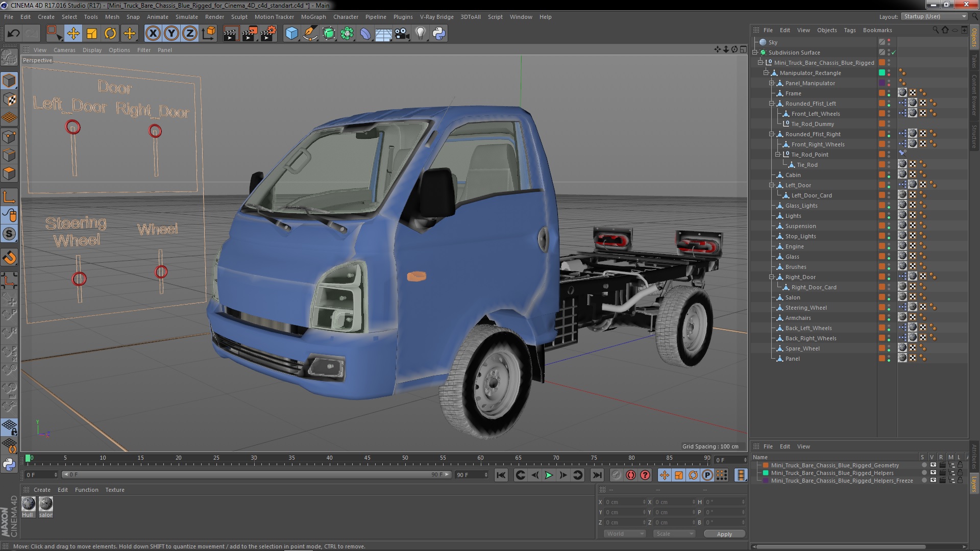
Task: Click the Manipulator_Rectangle layer color swatch
Action: 881,73
